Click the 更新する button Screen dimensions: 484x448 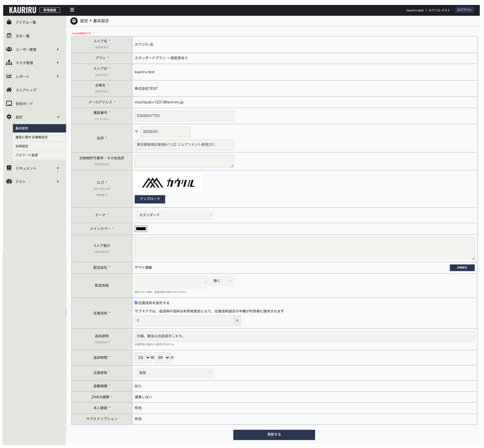[x=274, y=435]
